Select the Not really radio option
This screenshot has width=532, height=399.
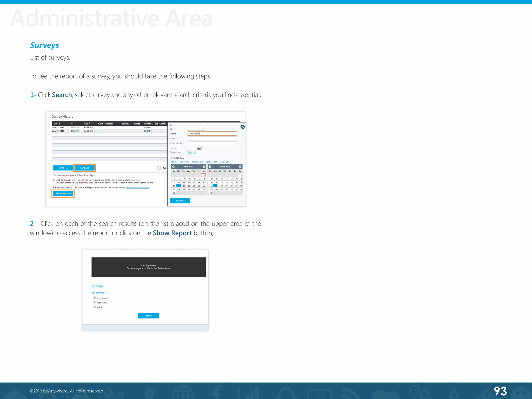pyautogui.click(x=95, y=302)
